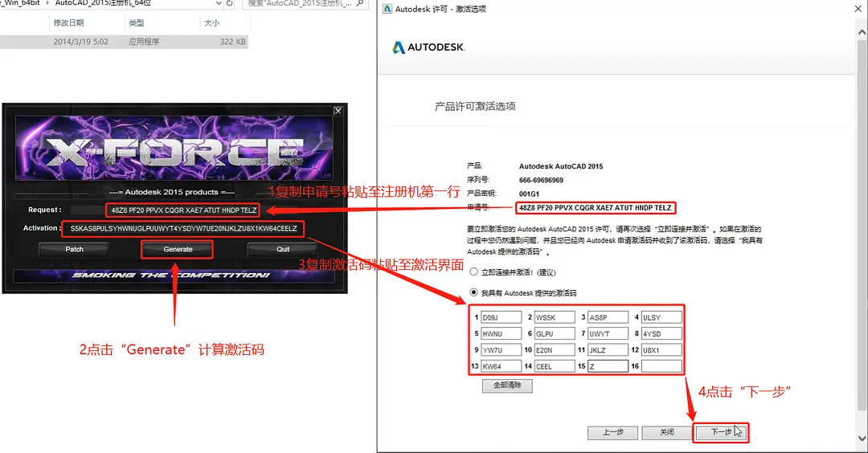Click the refresh icon in Explorer address bar

[x=230, y=3]
